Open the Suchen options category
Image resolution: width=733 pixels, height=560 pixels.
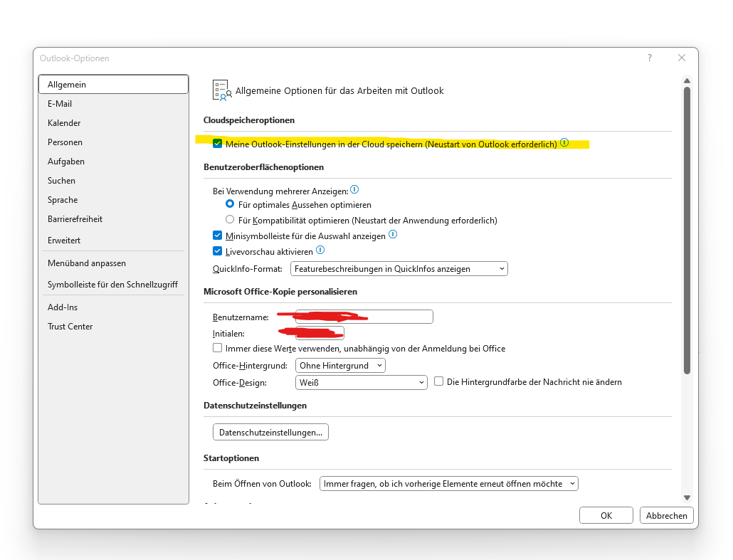click(x=114, y=181)
